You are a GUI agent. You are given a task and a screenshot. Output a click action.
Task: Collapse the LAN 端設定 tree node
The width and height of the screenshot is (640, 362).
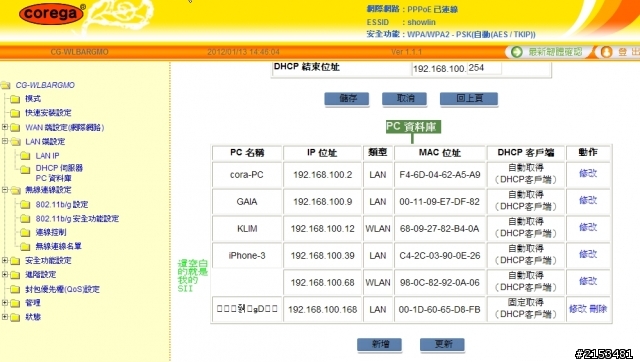(x=5, y=141)
